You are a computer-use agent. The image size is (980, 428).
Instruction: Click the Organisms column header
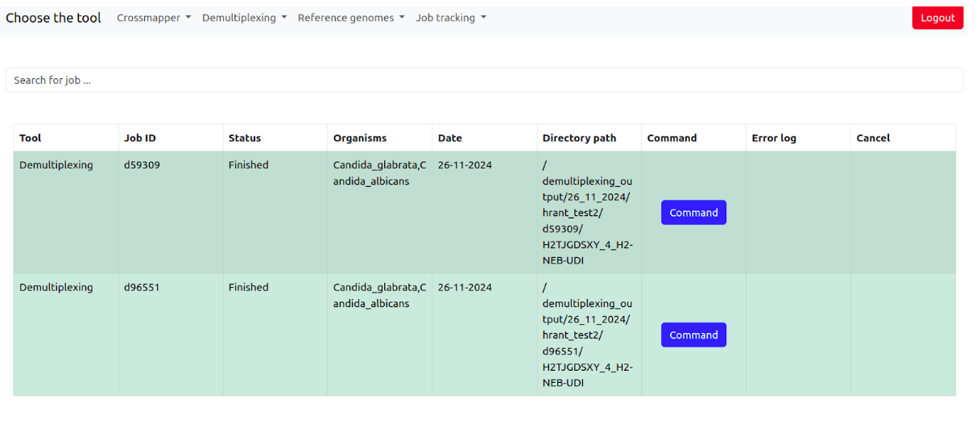pyautogui.click(x=360, y=138)
